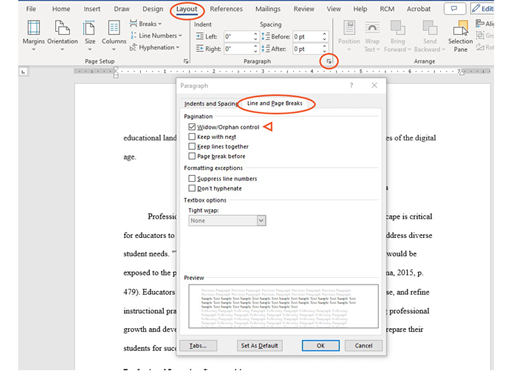
Task: Enable the Suppress line numbers checkbox
Action: (x=192, y=178)
